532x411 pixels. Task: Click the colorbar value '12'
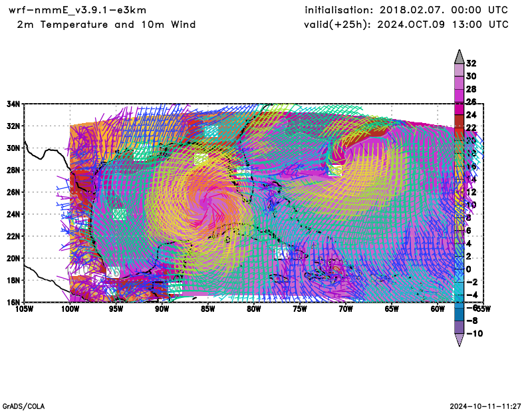tap(471, 192)
